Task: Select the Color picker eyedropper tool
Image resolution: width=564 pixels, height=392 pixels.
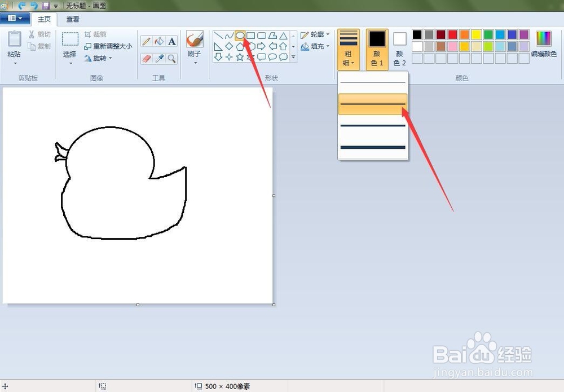Action: (159, 59)
